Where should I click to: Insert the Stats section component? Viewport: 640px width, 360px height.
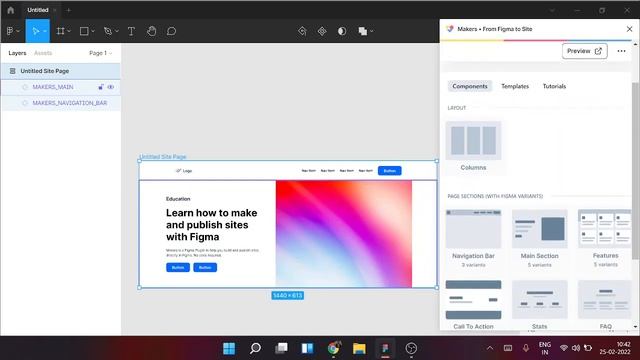coord(540,305)
